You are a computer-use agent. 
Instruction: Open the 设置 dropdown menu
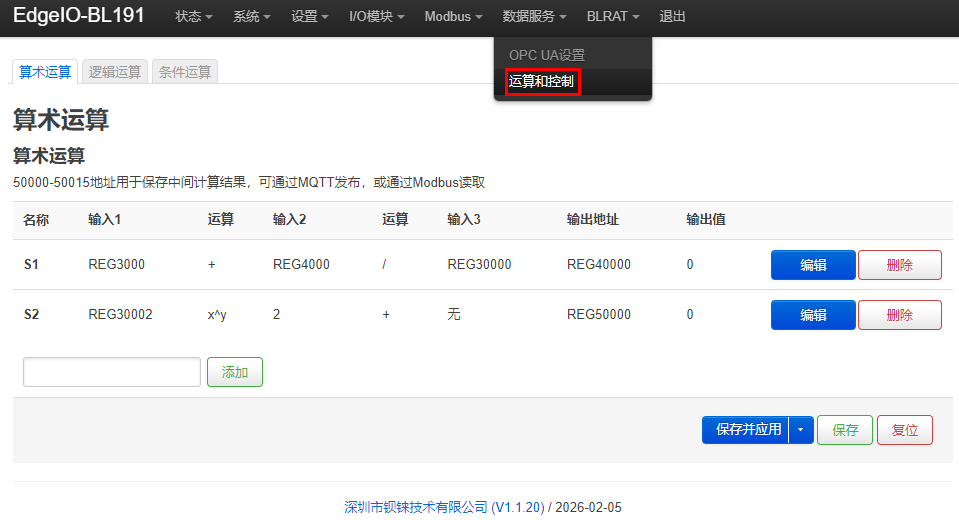click(x=309, y=17)
